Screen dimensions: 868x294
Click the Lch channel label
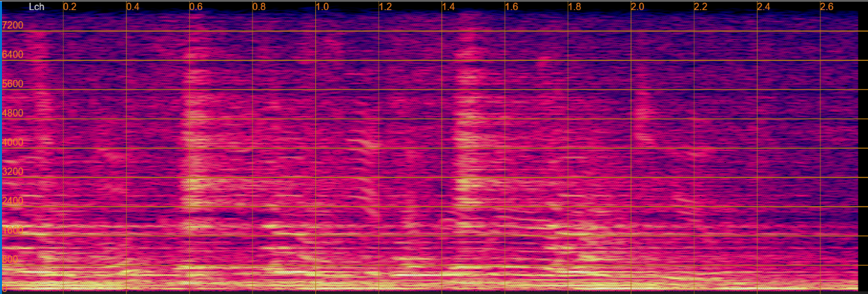37,7
